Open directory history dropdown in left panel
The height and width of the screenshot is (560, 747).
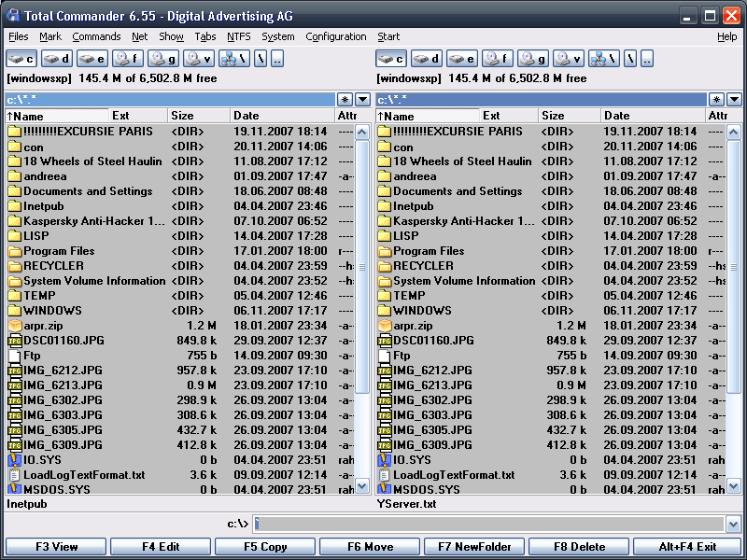pos(364,99)
